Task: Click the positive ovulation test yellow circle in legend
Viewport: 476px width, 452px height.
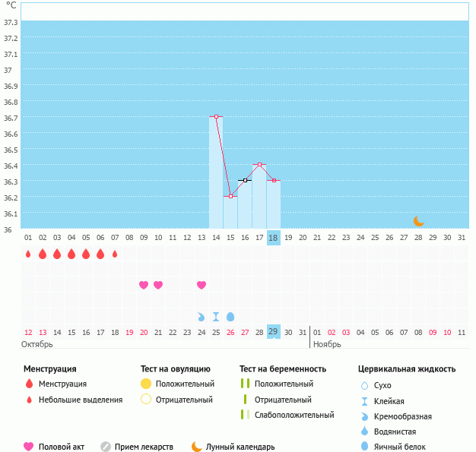Action: point(146,384)
